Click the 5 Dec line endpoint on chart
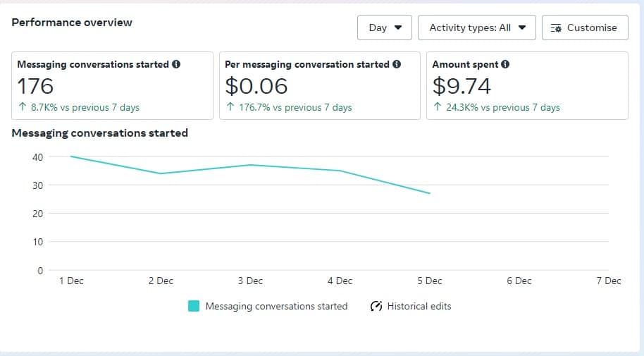Viewport: 644px width, 356px height. coord(429,193)
